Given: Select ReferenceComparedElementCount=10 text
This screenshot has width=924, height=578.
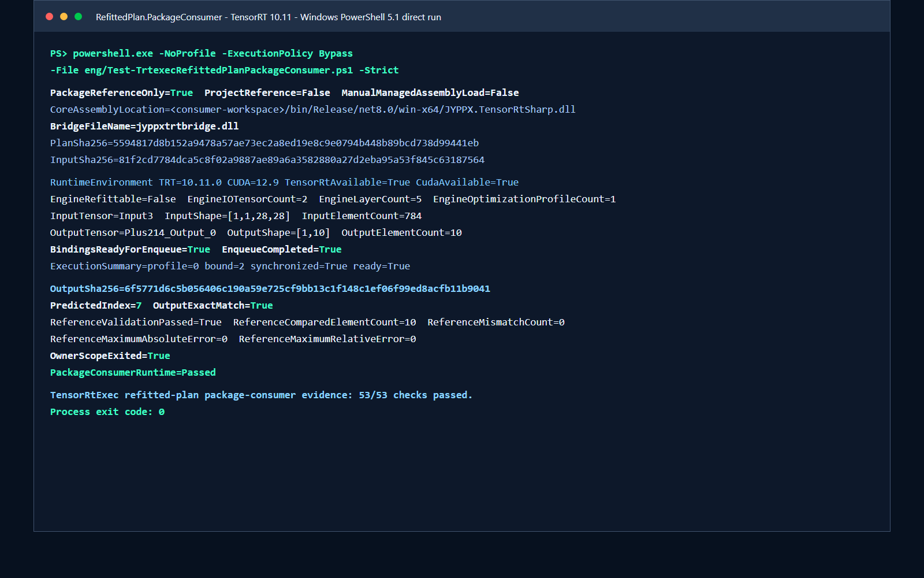Looking at the screenshot, I should 325,323.
